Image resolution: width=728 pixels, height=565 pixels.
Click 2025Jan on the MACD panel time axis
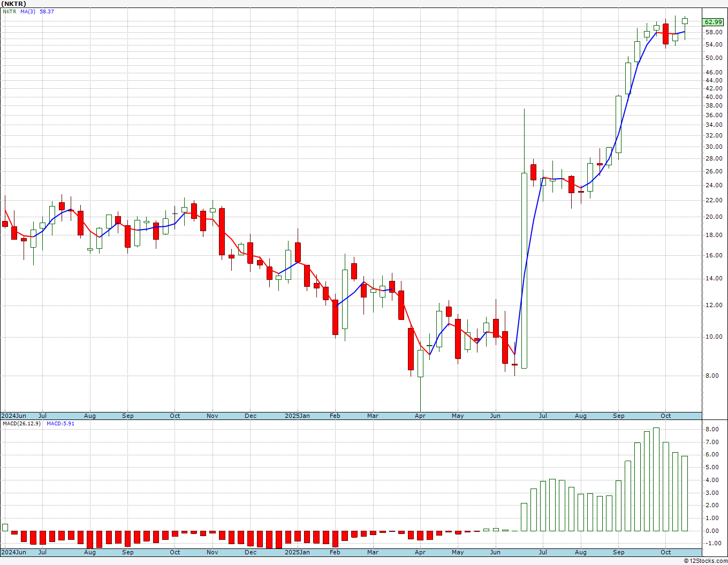tap(297, 552)
